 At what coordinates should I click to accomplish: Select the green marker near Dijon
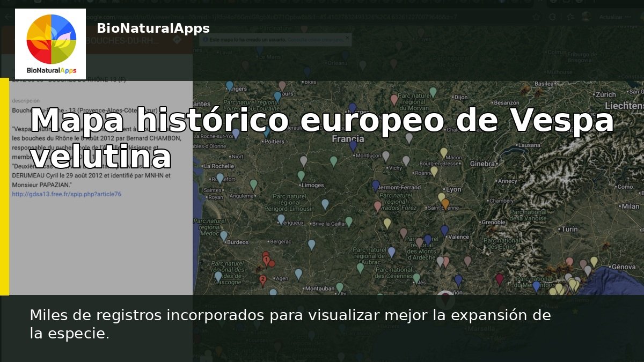click(433, 92)
